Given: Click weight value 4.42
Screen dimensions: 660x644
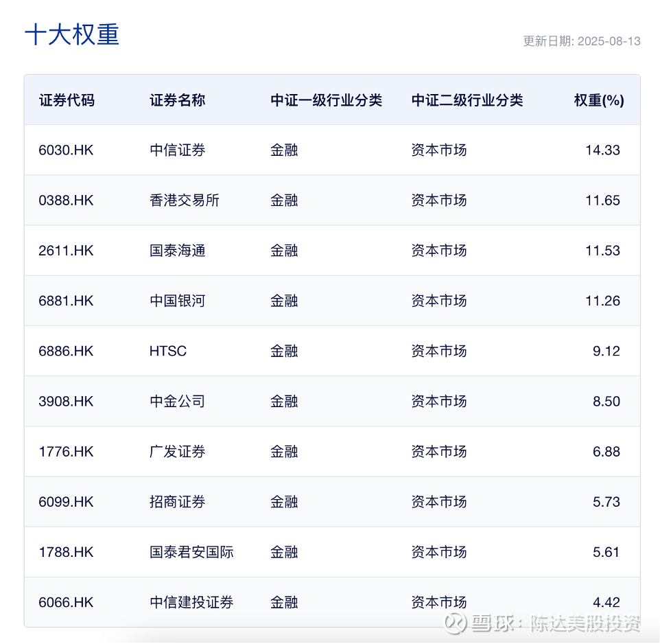Looking at the screenshot, I should pos(606,602).
